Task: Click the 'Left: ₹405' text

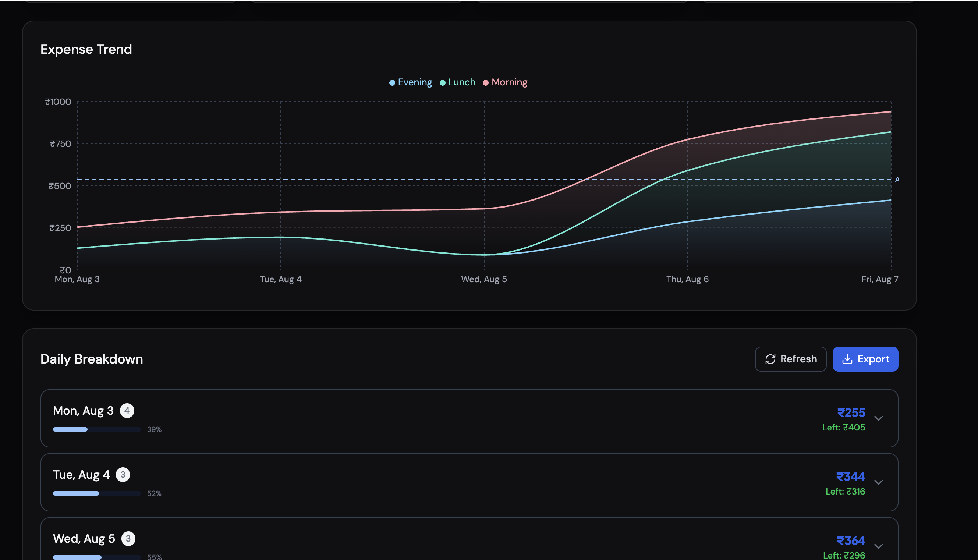Action: pyautogui.click(x=843, y=427)
